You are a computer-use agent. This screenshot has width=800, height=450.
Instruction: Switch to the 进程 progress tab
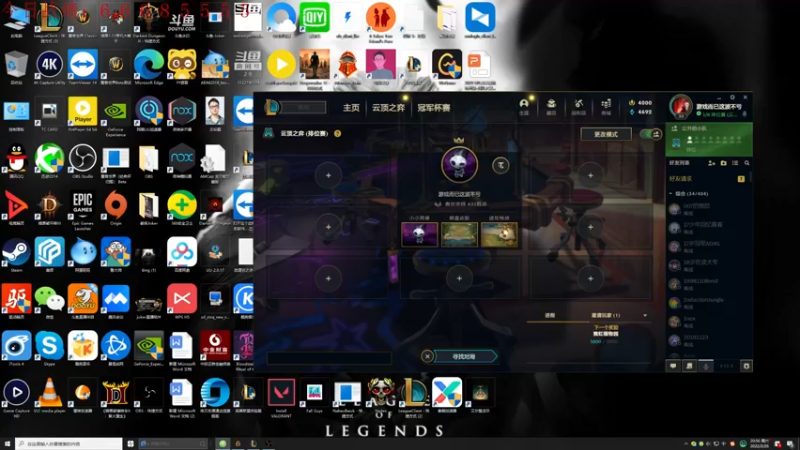click(549, 315)
